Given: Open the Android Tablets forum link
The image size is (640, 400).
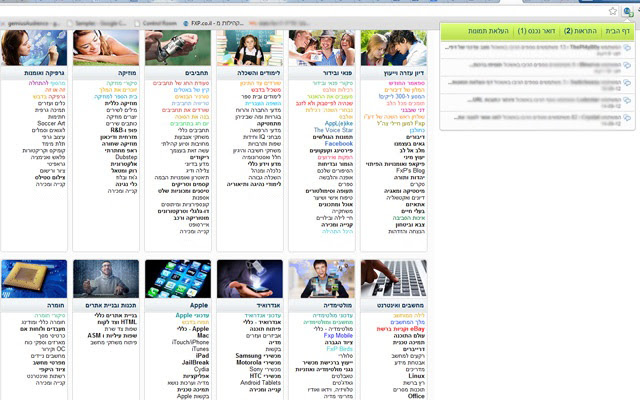Looking at the screenshot, I should point(260,382).
